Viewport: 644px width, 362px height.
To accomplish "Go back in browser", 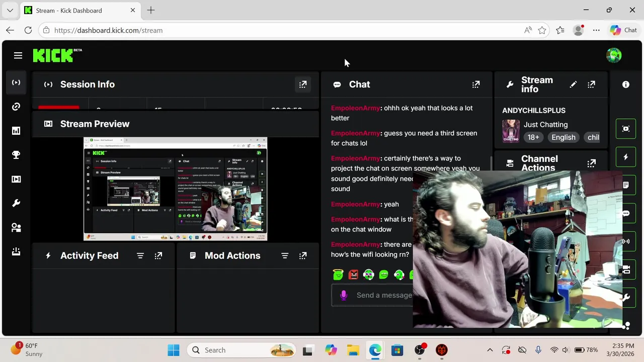I will point(10,30).
